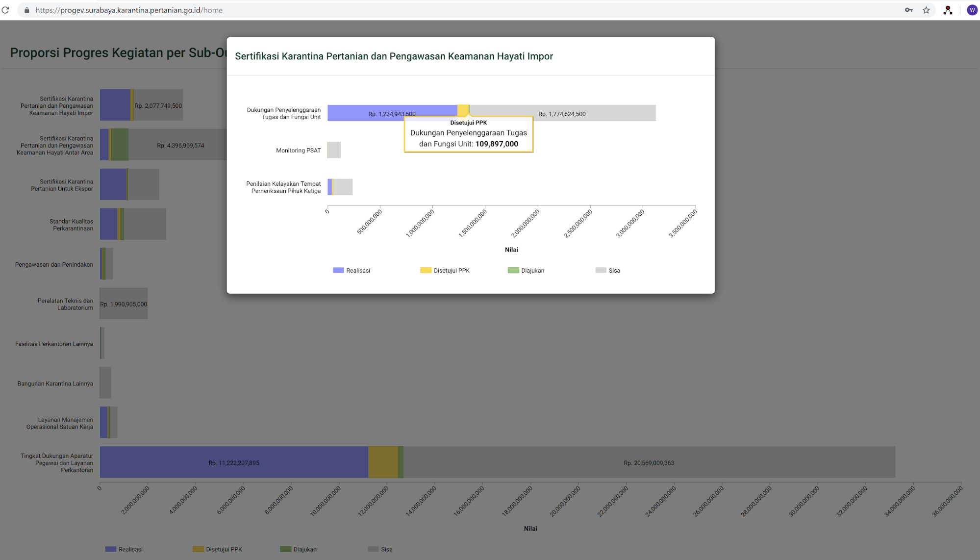The height and width of the screenshot is (560, 980).
Task: Toggle Sisa legend swatch in popup chart
Action: 601,270
